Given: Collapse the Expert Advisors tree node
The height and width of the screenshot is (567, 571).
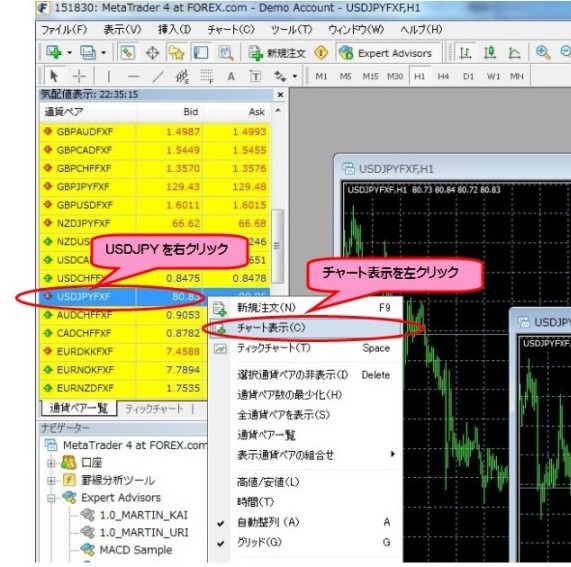Looking at the screenshot, I should point(51,498).
